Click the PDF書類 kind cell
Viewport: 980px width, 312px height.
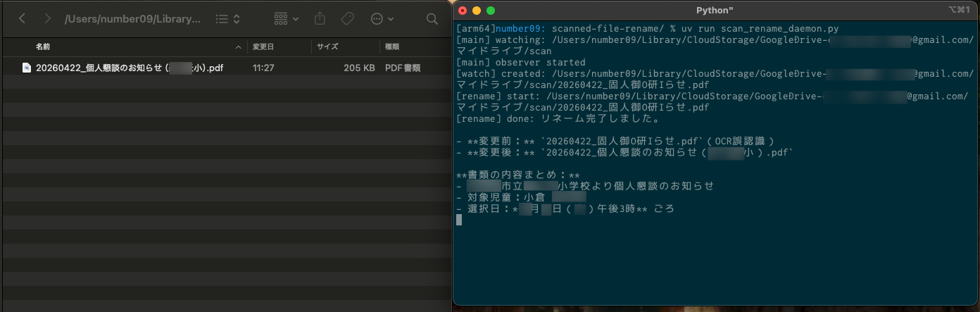coord(403,68)
